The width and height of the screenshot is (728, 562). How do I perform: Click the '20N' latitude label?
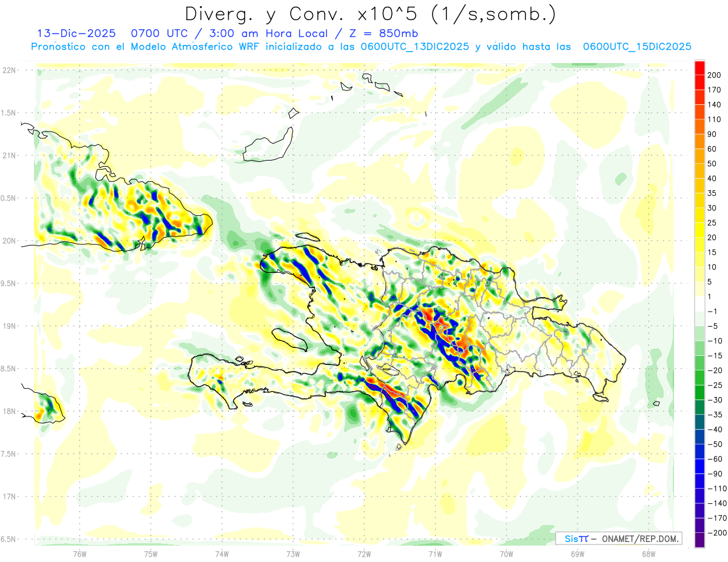pos(9,241)
